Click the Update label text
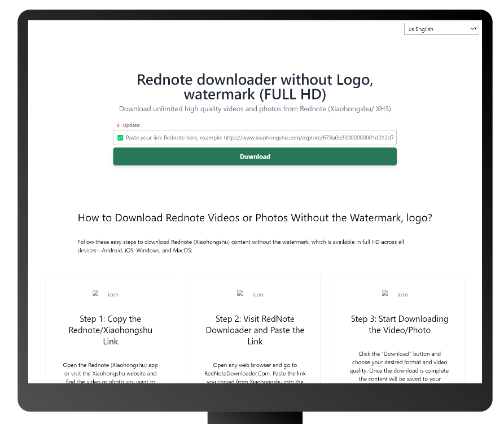The width and height of the screenshot is (504, 424). pyautogui.click(x=132, y=125)
